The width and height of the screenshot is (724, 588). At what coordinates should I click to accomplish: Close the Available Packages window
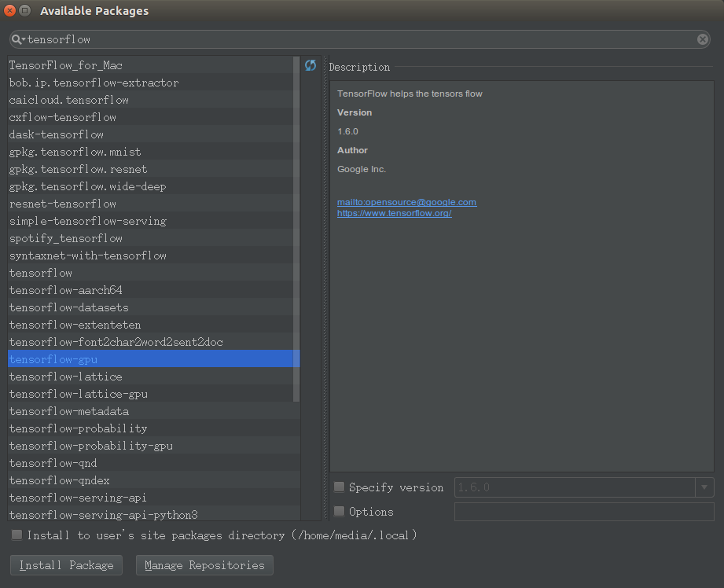pyautogui.click(x=9, y=10)
